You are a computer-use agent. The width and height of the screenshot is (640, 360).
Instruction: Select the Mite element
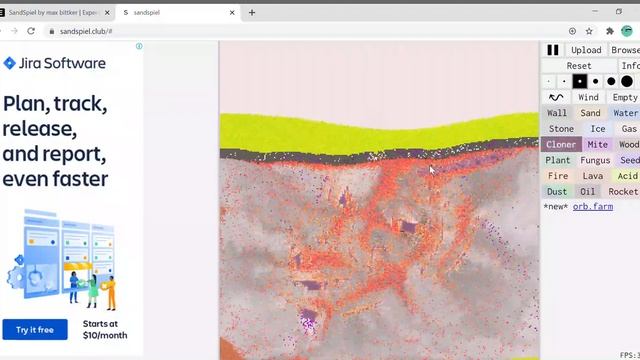598,144
